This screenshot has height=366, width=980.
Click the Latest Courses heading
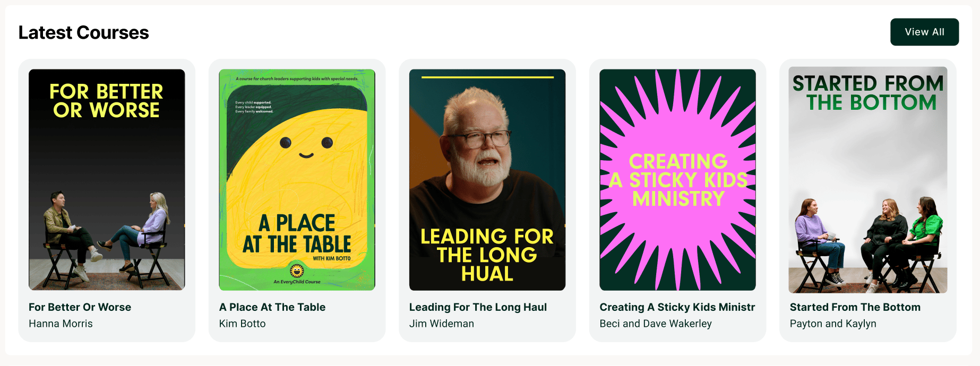[83, 32]
